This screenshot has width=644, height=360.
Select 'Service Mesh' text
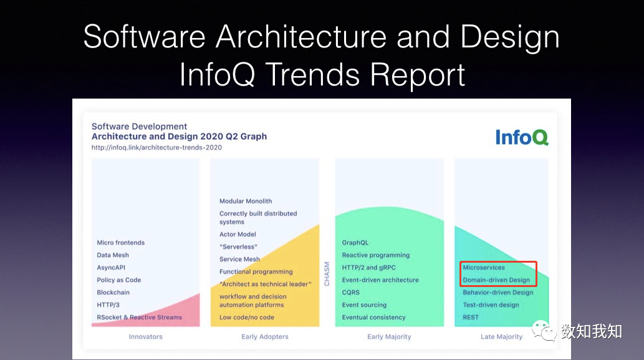point(239,260)
